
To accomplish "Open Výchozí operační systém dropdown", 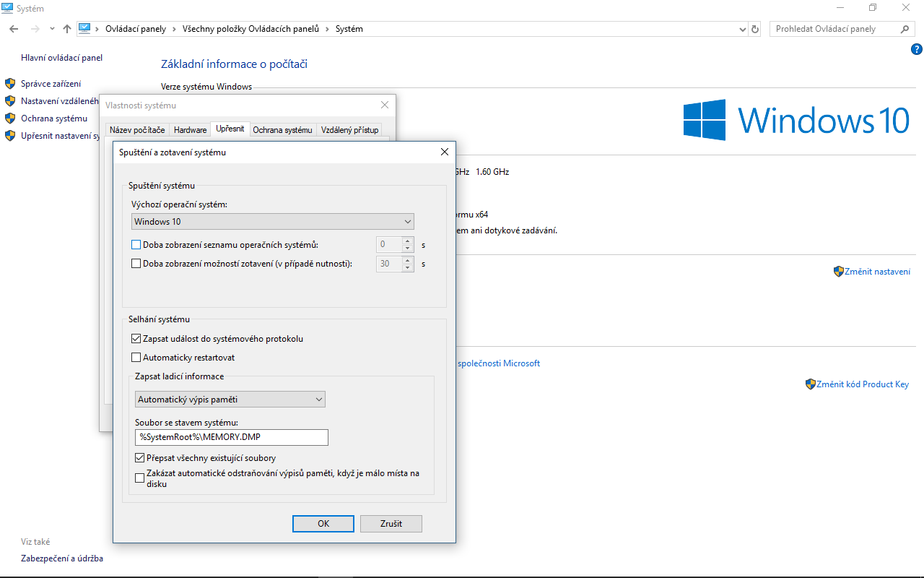I will click(x=273, y=222).
